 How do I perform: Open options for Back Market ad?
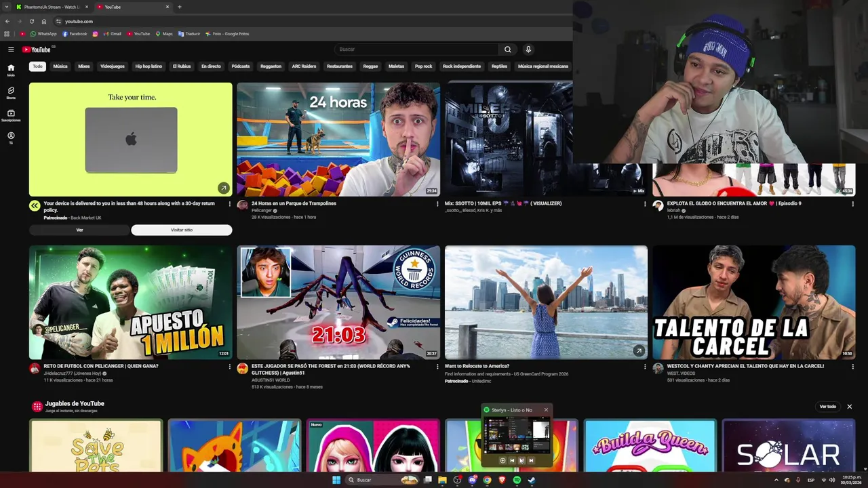pyautogui.click(x=229, y=204)
